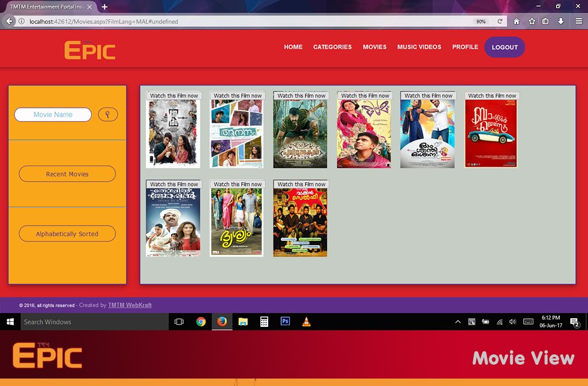Image resolution: width=588 pixels, height=386 pixels.
Task: Click the LOGOUT button
Action: point(505,47)
